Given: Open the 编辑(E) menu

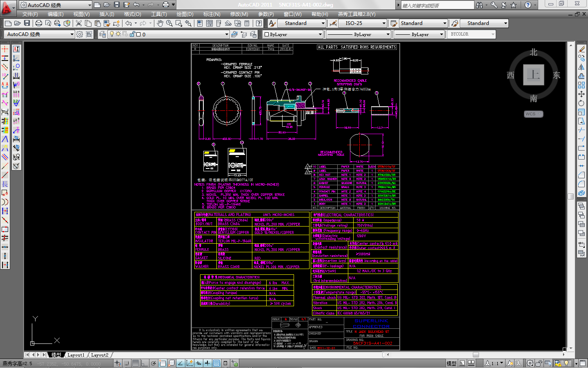Looking at the screenshot, I should 56,14.
